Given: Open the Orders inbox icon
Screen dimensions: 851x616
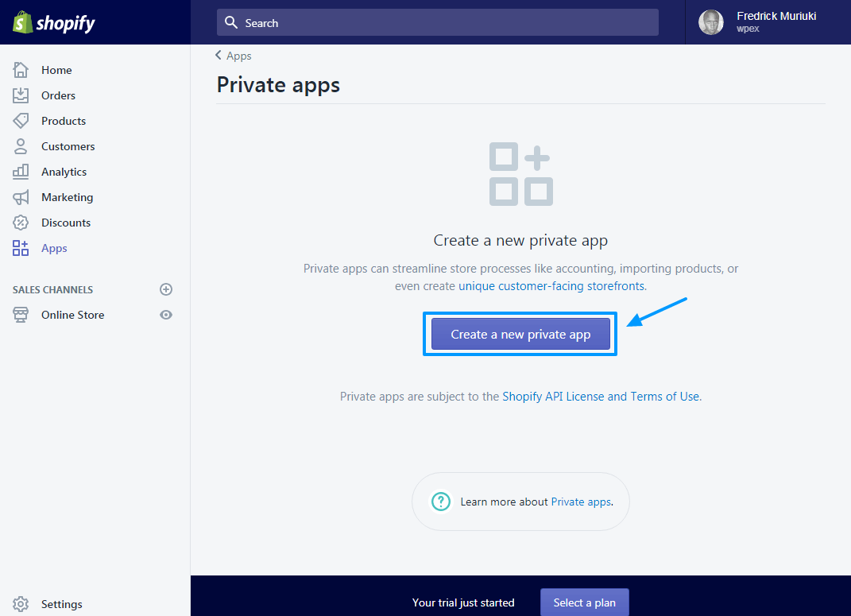Looking at the screenshot, I should (21, 95).
